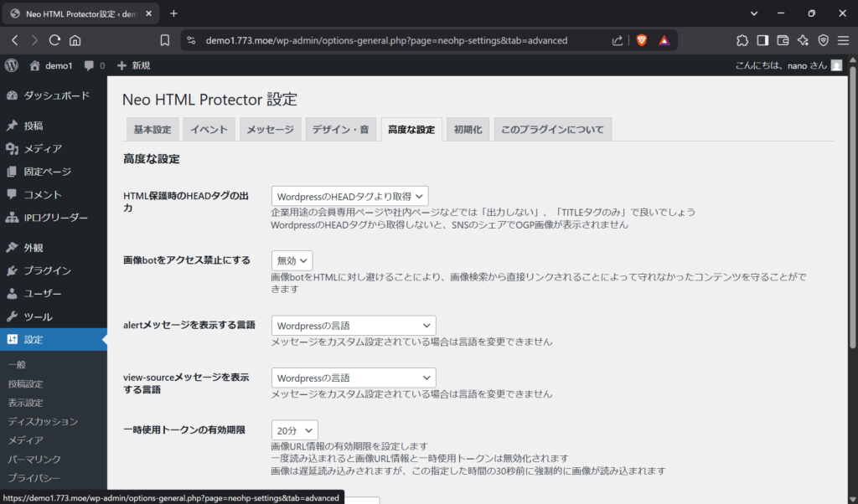Viewport: 858px width, 504px height.
Task: Open the alert message language dropdown
Action: click(354, 326)
